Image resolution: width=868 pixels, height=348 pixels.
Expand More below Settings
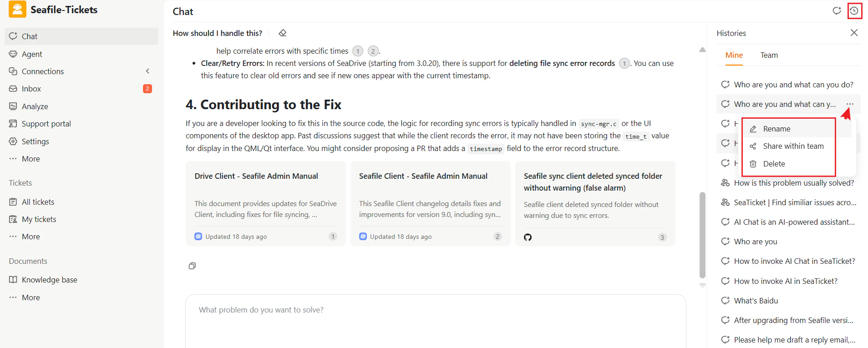(81, 159)
